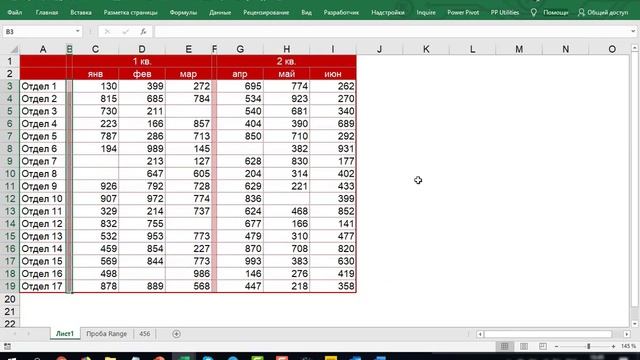Open the Name Box dropdown
The width and height of the screenshot is (640, 360).
pyautogui.click(x=78, y=31)
